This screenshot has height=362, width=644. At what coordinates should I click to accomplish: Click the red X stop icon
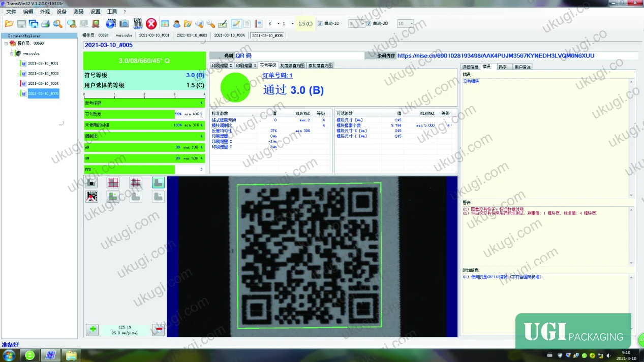point(151,23)
